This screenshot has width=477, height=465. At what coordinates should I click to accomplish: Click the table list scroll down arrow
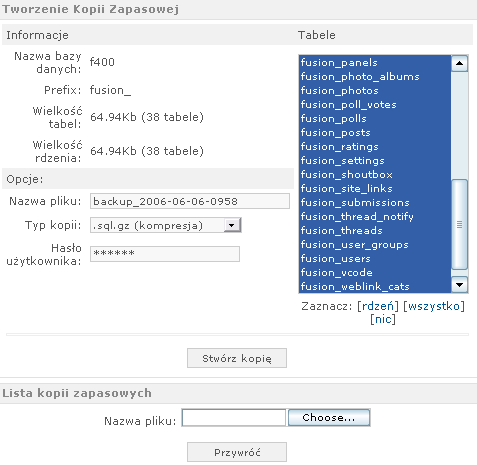click(x=459, y=285)
